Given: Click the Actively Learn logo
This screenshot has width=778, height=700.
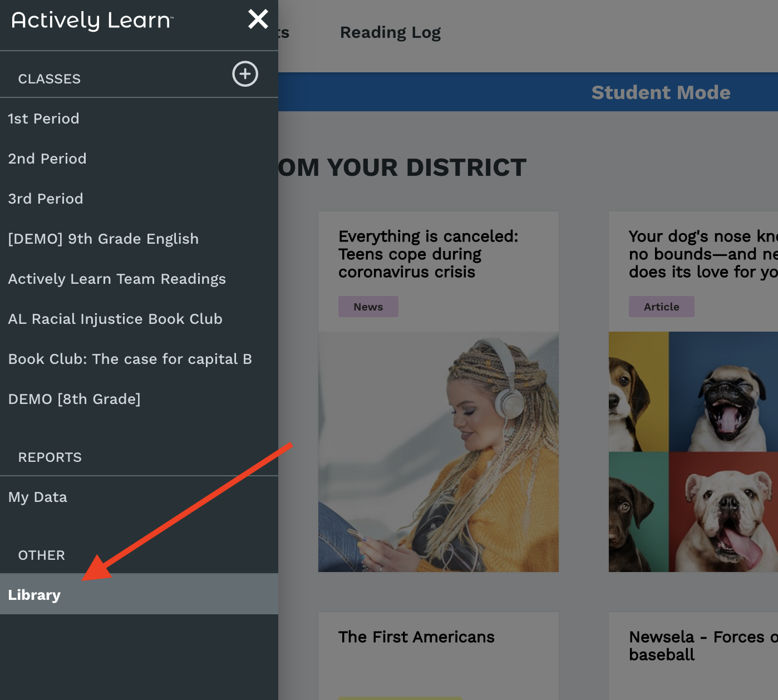Looking at the screenshot, I should coord(91,19).
